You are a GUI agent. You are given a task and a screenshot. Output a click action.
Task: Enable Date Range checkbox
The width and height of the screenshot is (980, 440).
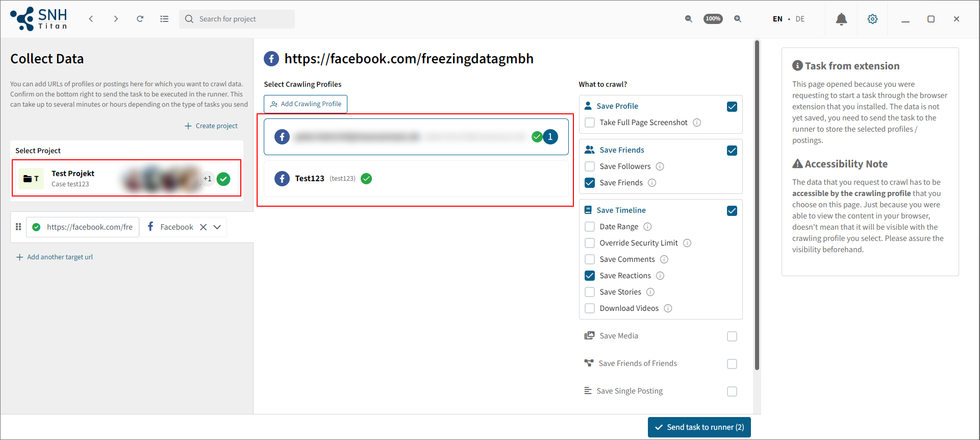point(590,227)
